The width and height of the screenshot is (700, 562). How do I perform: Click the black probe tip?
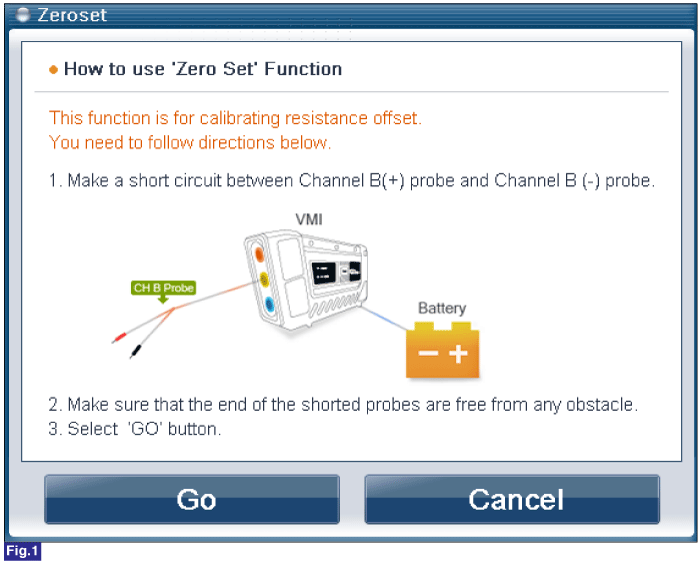[135, 351]
